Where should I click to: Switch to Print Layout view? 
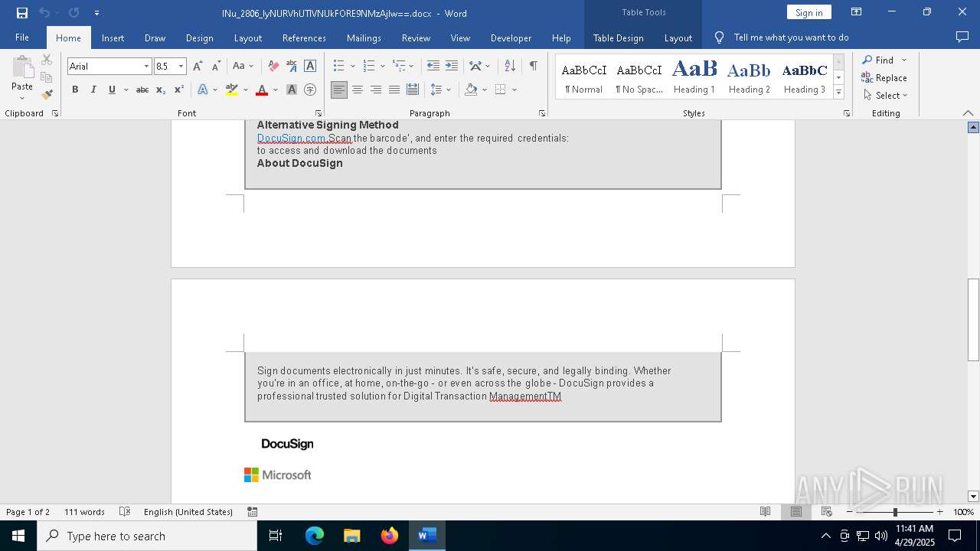(795, 512)
